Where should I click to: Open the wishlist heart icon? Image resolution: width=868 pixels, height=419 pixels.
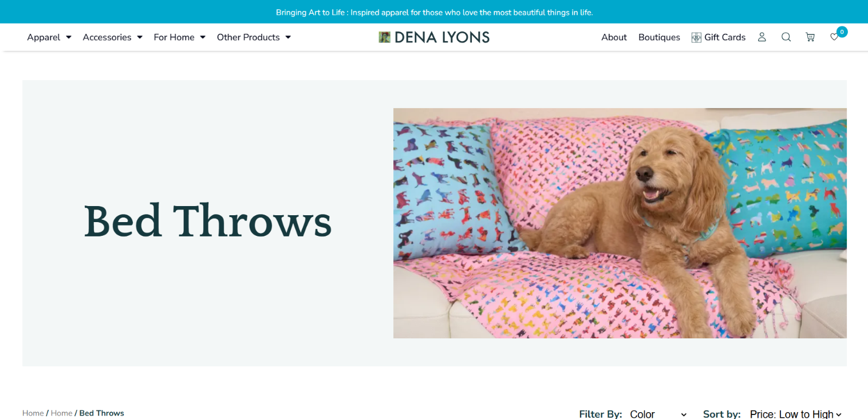click(x=834, y=37)
